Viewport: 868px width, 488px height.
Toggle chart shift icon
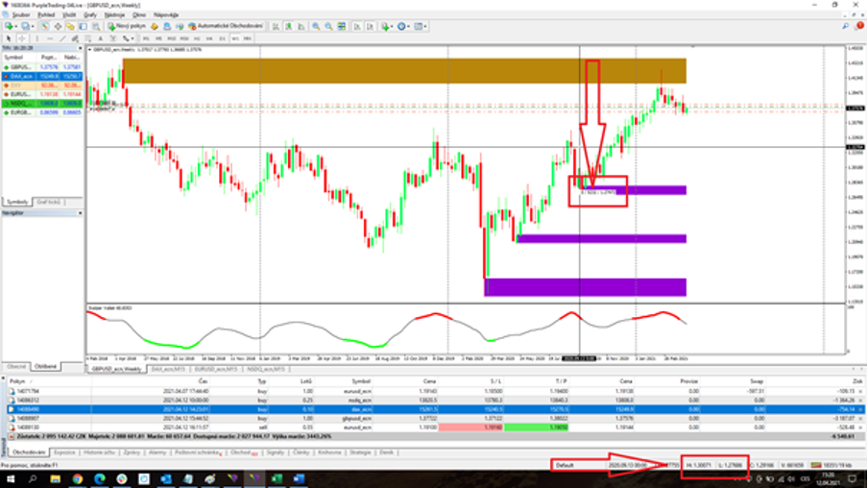click(x=370, y=26)
